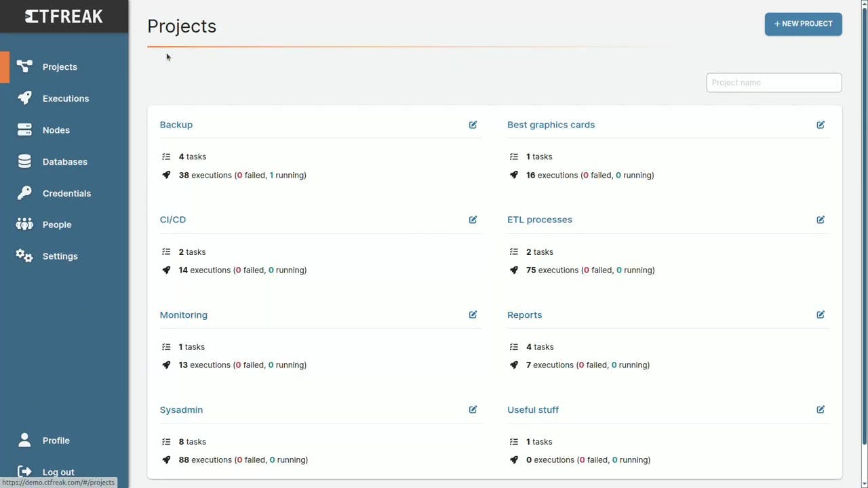
Task: Open Profile in the sidebar
Action: point(56,441)
